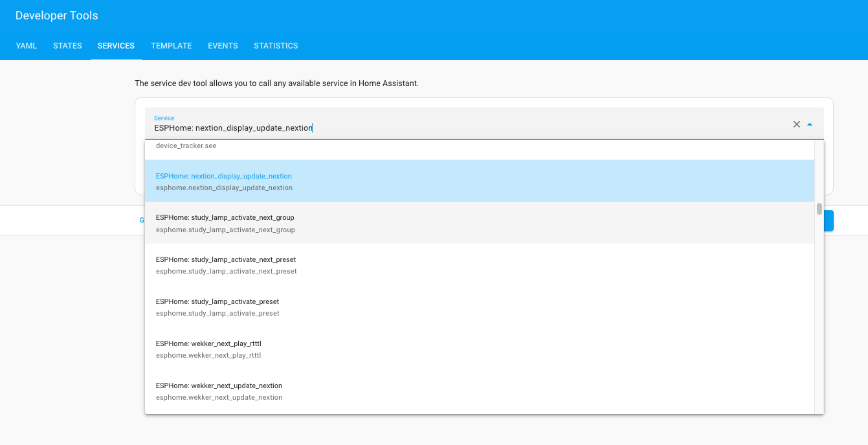The height and width of the screenshot is (445, 868).
Task: Select the SERVICES tab
Action: coord(116,45)
